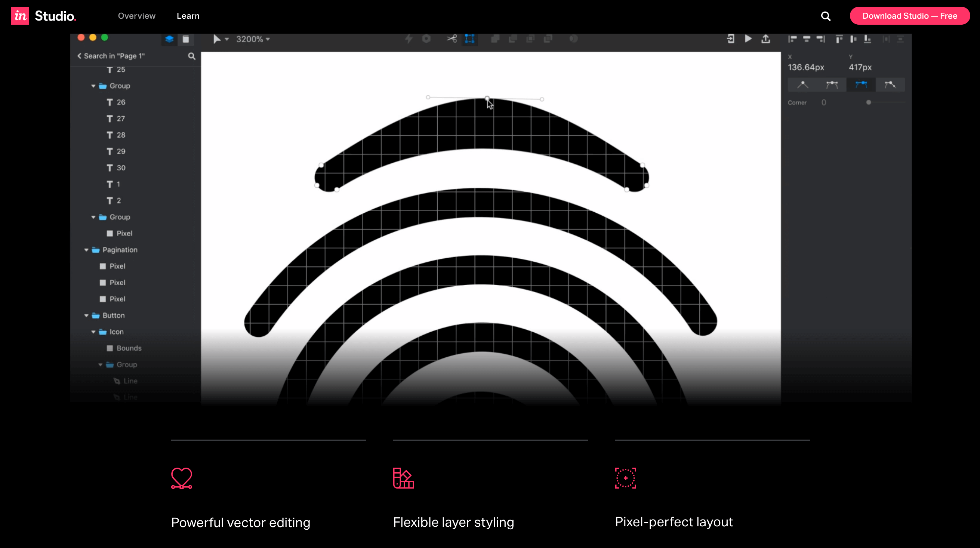
Task: Click the pixel-perfect layout icon
Action: click(625, 478)
